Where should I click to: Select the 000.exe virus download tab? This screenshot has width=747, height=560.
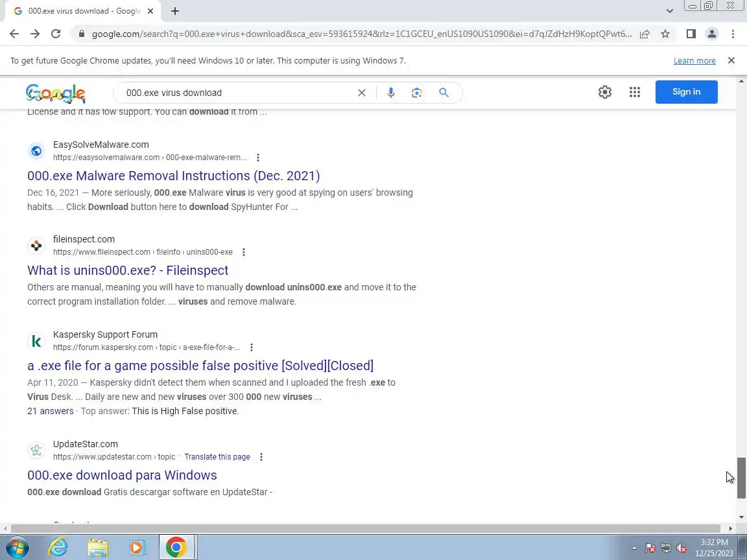[x=83, y=11]
